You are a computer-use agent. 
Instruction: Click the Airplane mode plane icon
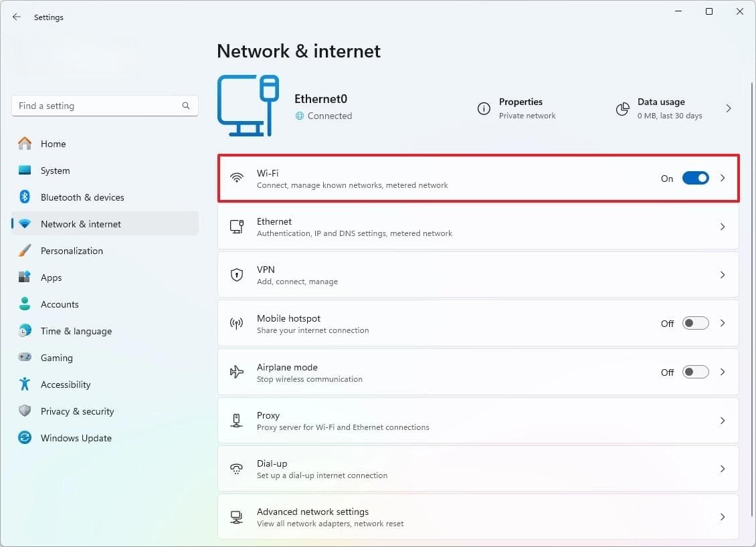236,372
